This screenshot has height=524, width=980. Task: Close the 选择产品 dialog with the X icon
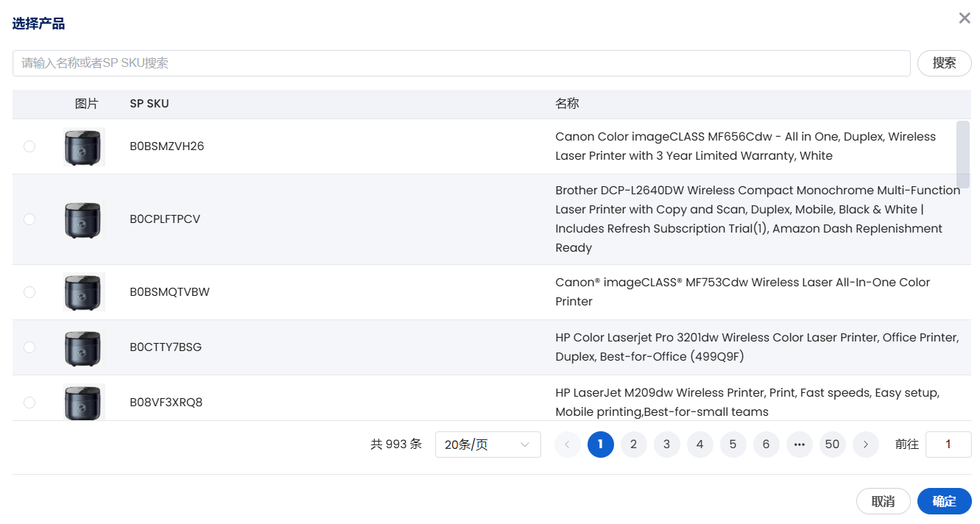(x=964, y=18)
